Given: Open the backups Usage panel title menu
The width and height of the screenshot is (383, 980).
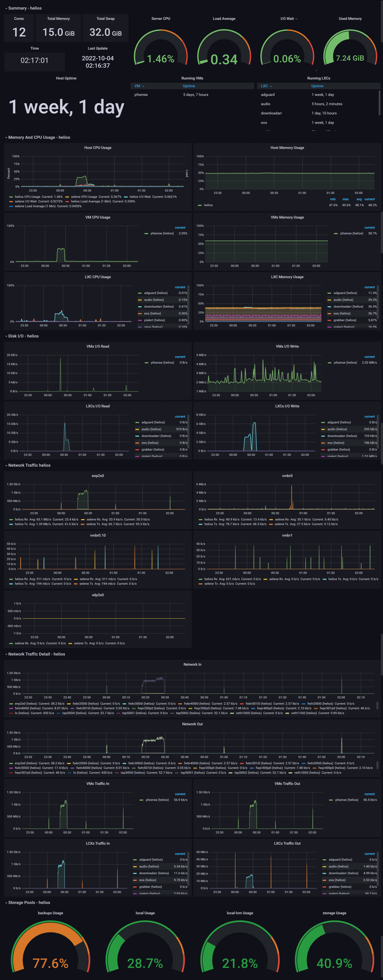Looking at the screenshot, I should click(x=50, y=913).
